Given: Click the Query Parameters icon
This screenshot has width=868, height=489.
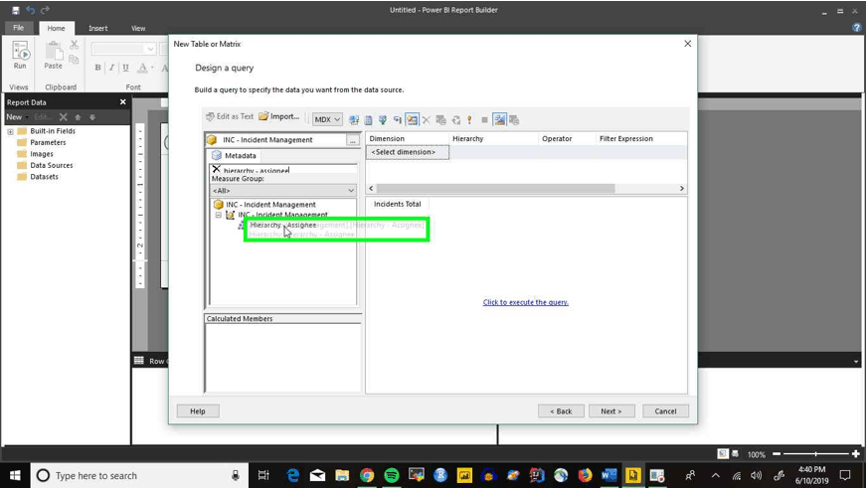Looking at the screenshot, I should [x=441, y=119].
